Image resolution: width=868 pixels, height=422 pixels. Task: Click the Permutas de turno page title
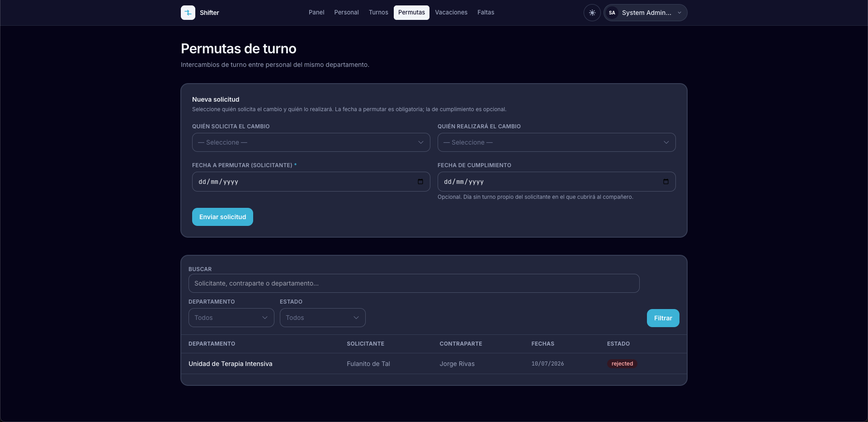239,48
